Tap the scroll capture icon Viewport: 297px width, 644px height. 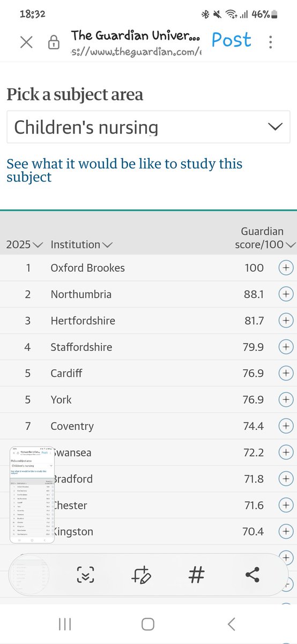click(x=85, y=575)
